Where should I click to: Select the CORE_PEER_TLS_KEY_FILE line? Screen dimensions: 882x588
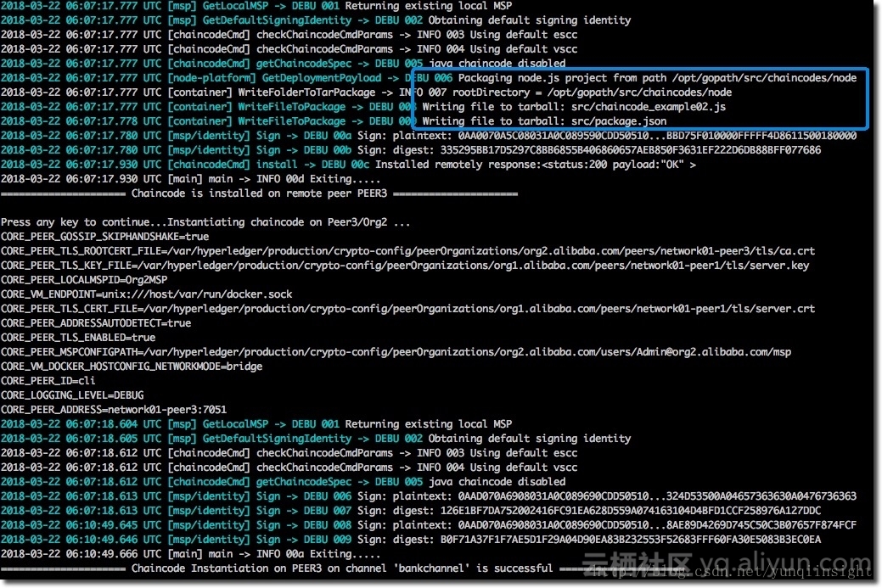point(405,266)
